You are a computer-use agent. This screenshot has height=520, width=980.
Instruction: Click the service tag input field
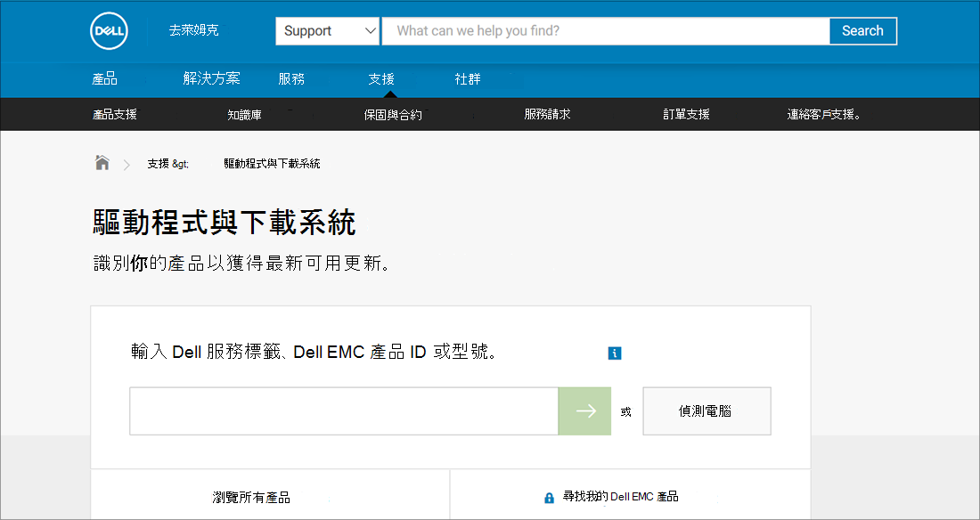pos(344,410)
